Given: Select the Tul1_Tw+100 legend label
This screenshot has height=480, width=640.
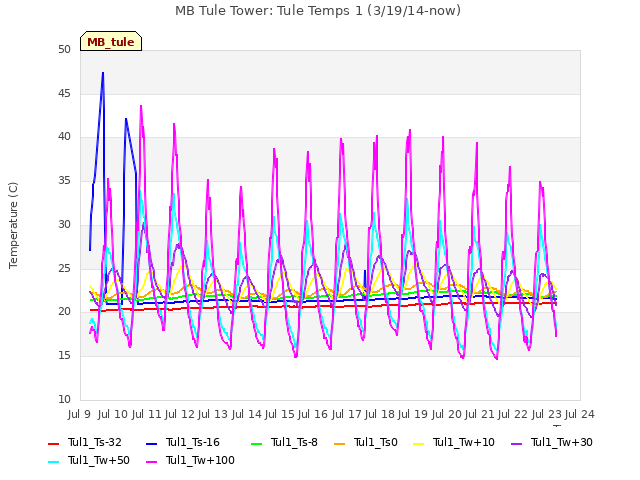Looking at the screenshot, I should click(200, 460).
